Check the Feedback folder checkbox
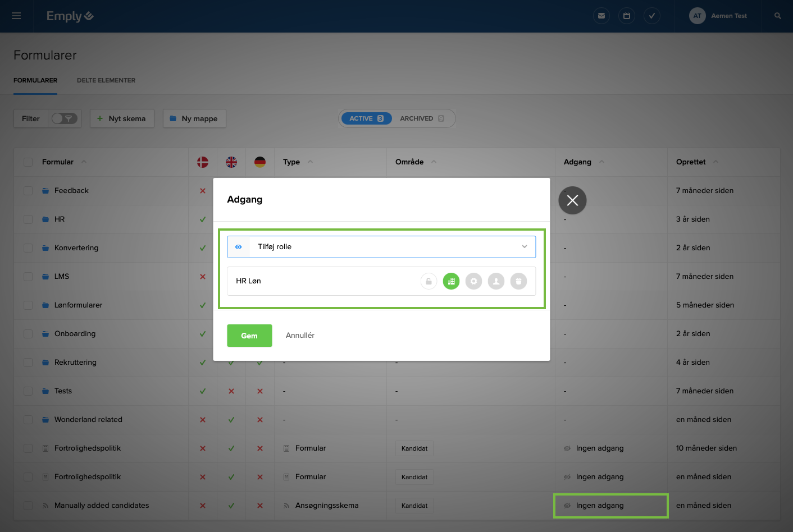Viewport: 793px width, 532px height. coord(28,191)
